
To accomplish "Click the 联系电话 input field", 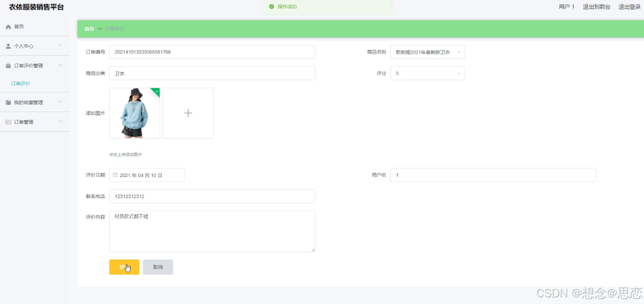I will [x=212, y=196].
